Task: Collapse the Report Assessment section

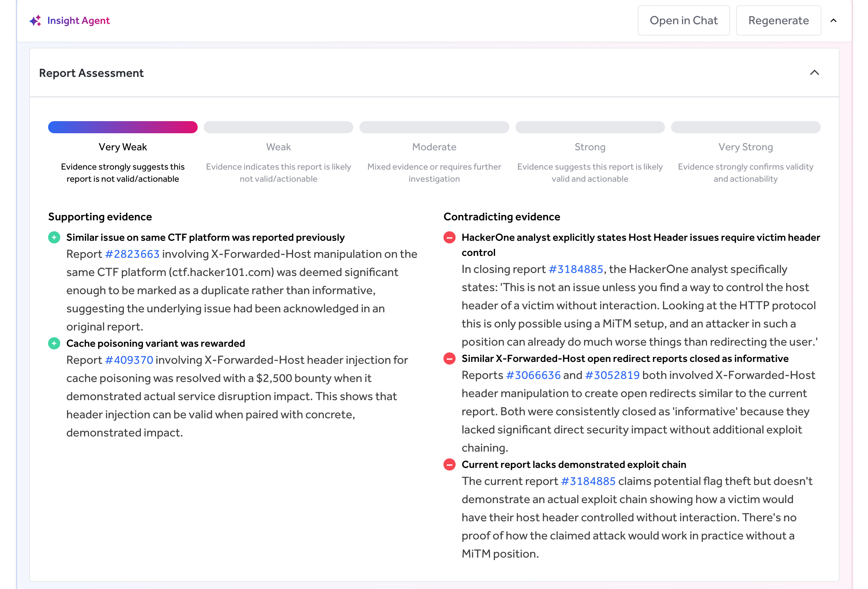Action: tap(815, 73)
